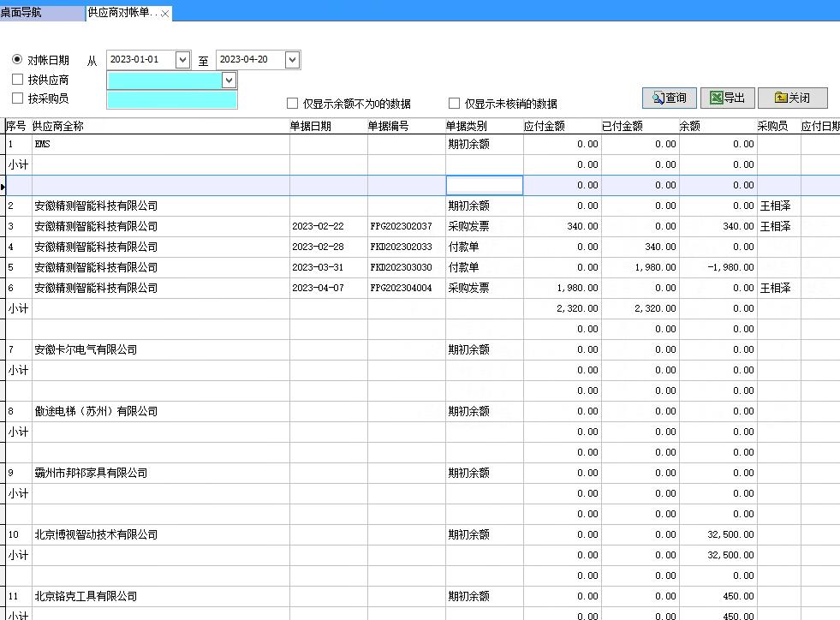Image resolution: width=840 pixels, height=620 pixels.
Task: Select the 对帐日期 radio button
Action: pos(17,60)
